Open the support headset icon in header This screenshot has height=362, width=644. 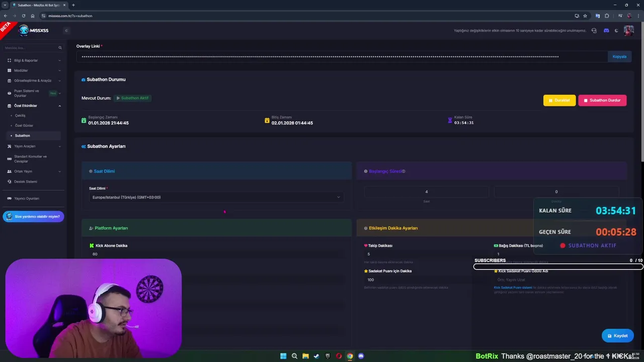(594, 31)
